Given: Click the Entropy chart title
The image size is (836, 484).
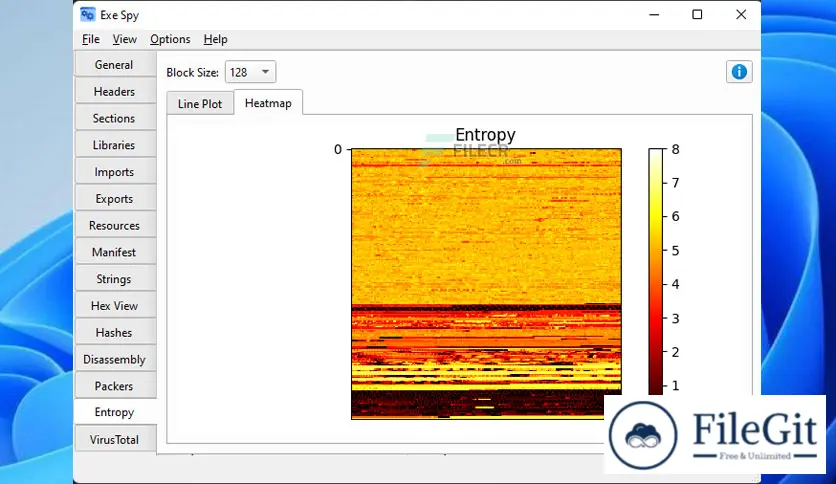Looking at the screenshot, I should (x=485, y=134).
